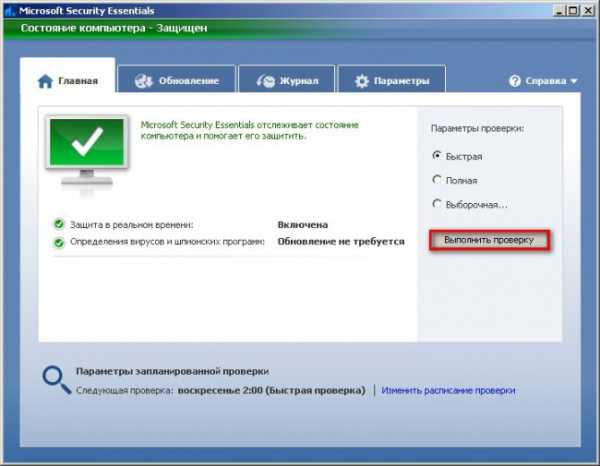Click the Параметры проверки label
Image resolution: width=600 pixels, height=466 pixels.
[477, 129]
